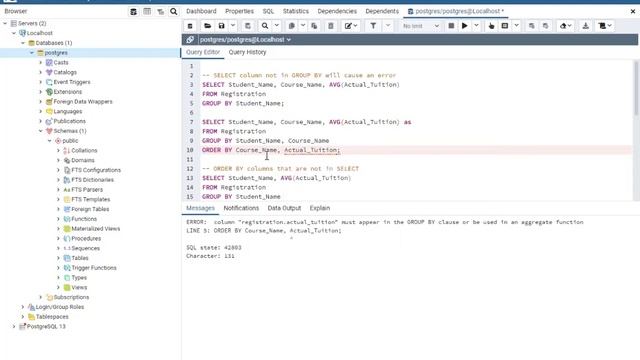Screen dimensions: 640x360
Task: Open the Clear eraser dropdown
Action: coord(565,26)
